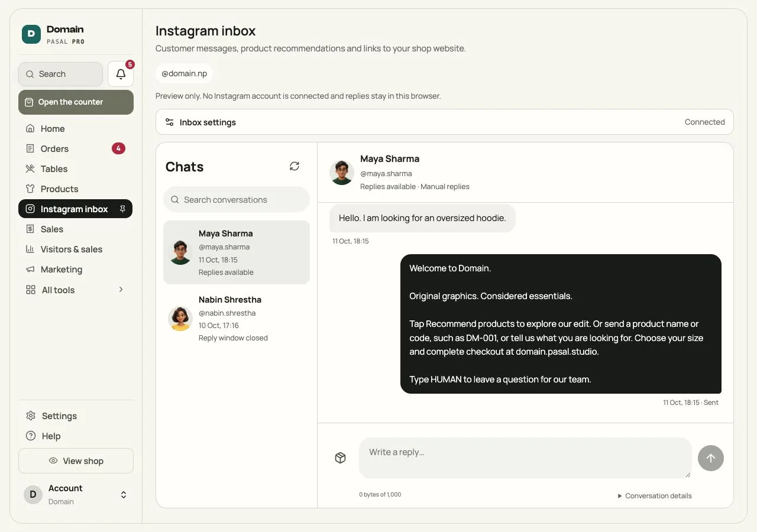Screen dimensions: 757x532
Task: Open Help in sidebar
Action: [76, 436]
